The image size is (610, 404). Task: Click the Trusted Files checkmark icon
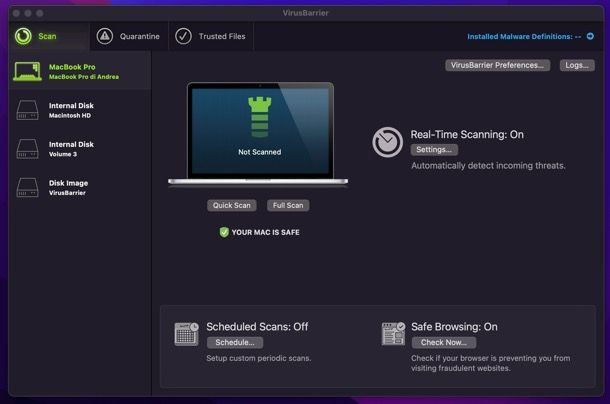[x=183, y=36]
